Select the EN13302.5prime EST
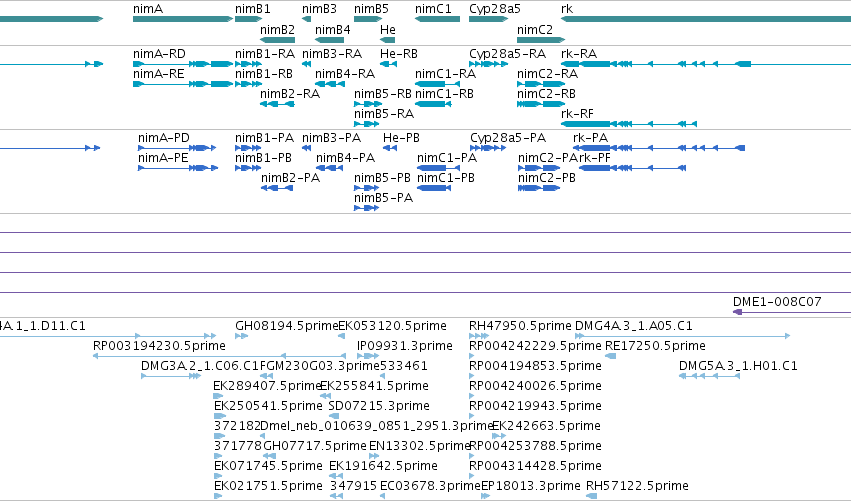This screenshot has height=501, width=851. click(x=374, y=456)
